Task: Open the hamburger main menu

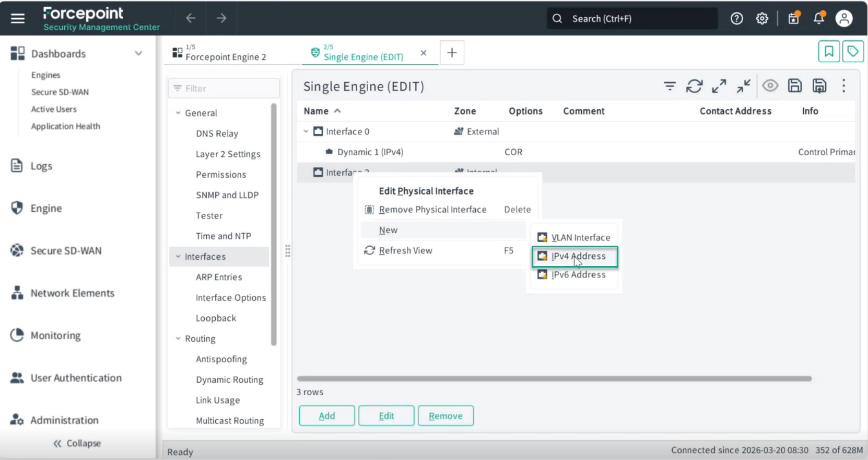Action: (18, 18)
